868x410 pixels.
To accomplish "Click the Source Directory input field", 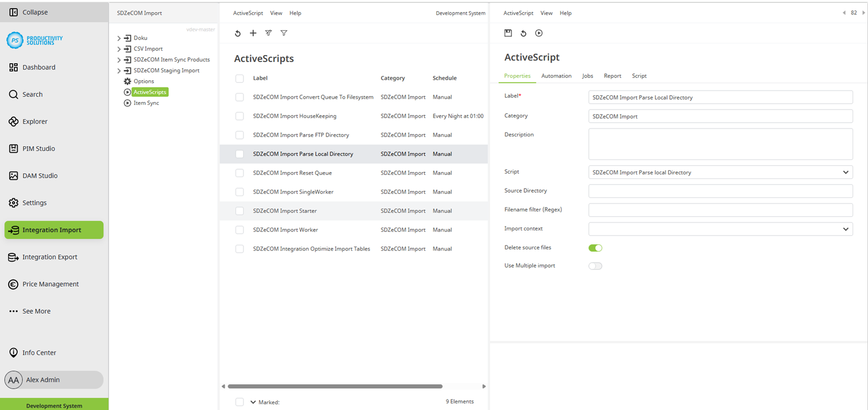I will pyautogui.click(x=720, y=190).
